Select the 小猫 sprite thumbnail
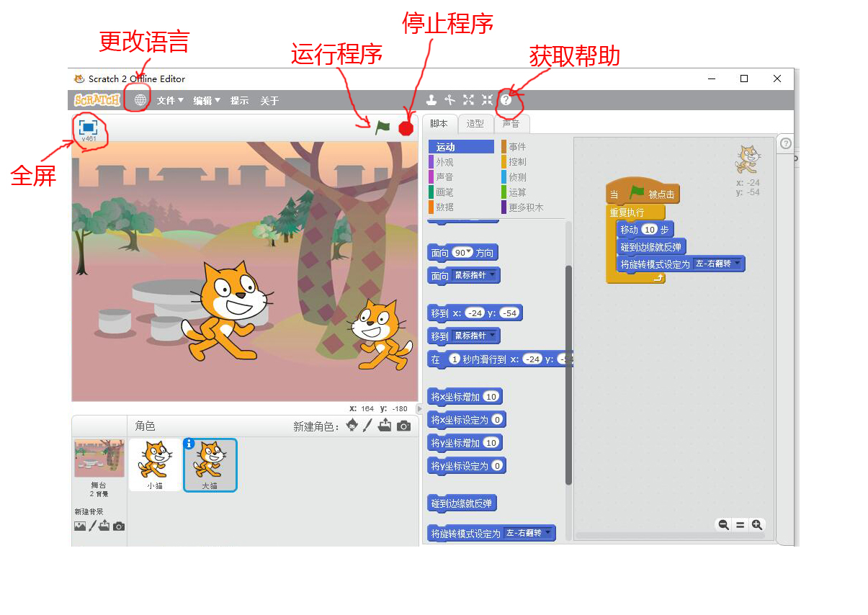The height and width of the screenshot is (615, 868). click(155, 464)
